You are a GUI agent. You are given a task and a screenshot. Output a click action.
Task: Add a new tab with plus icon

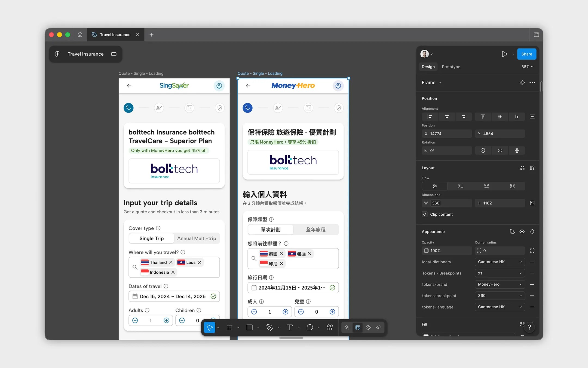[152, 35]
